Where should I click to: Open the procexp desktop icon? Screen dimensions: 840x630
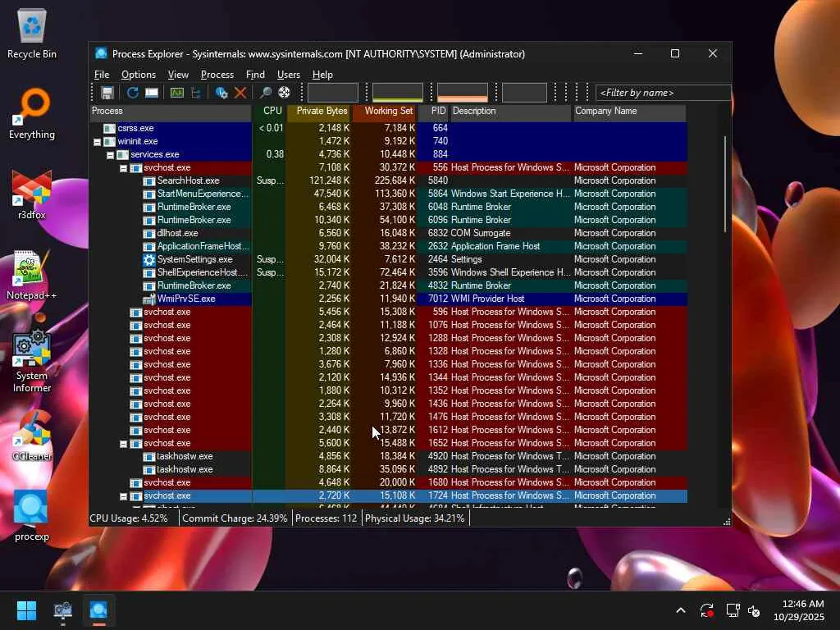tap(32, 516)
